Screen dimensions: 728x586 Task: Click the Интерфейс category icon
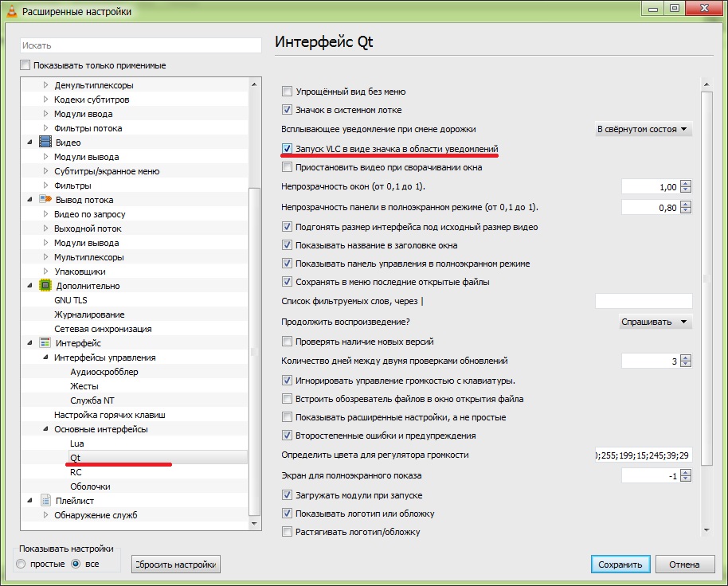click(45, 343)
